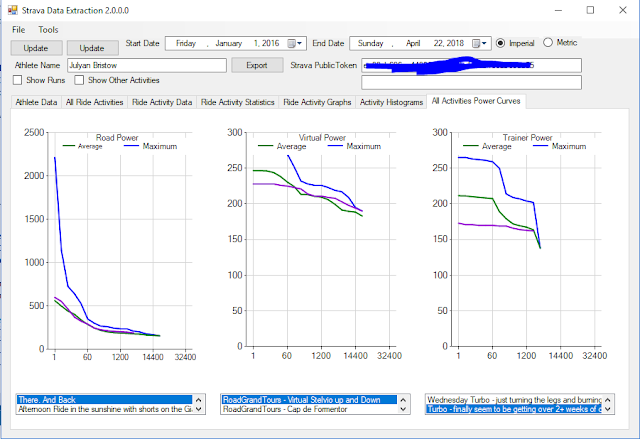Open the File menu
The image size is (640, 439).
tap(18, 30)
